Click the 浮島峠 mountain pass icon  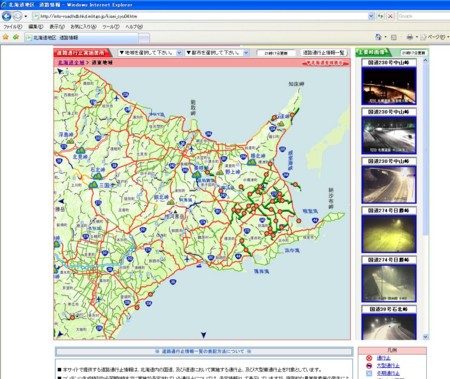[70, 141]
